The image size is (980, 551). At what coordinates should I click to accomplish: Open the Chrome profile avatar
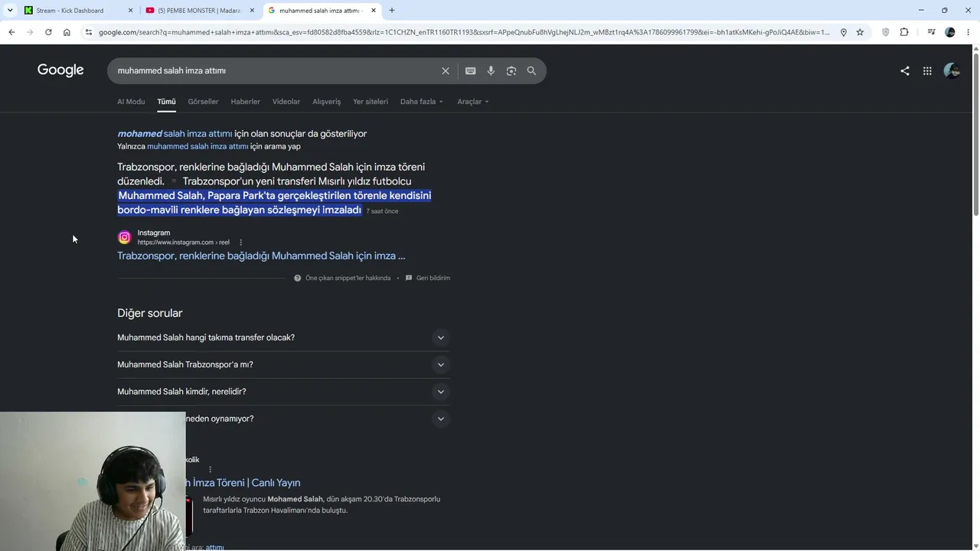point(950,32)
